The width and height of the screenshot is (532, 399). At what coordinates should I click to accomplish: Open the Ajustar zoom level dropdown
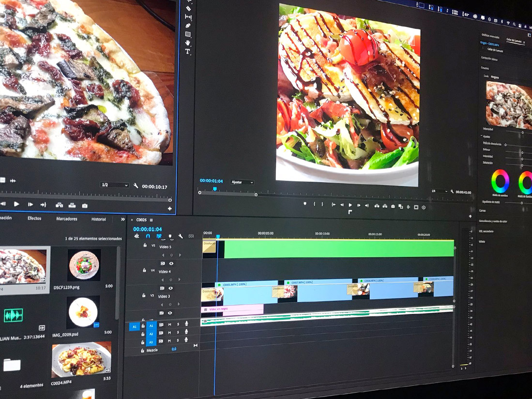point(242,182)
